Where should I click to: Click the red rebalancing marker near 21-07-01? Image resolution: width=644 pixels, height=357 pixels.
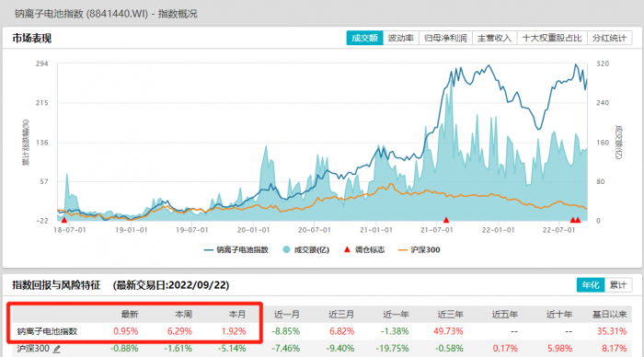coord(446,220)
